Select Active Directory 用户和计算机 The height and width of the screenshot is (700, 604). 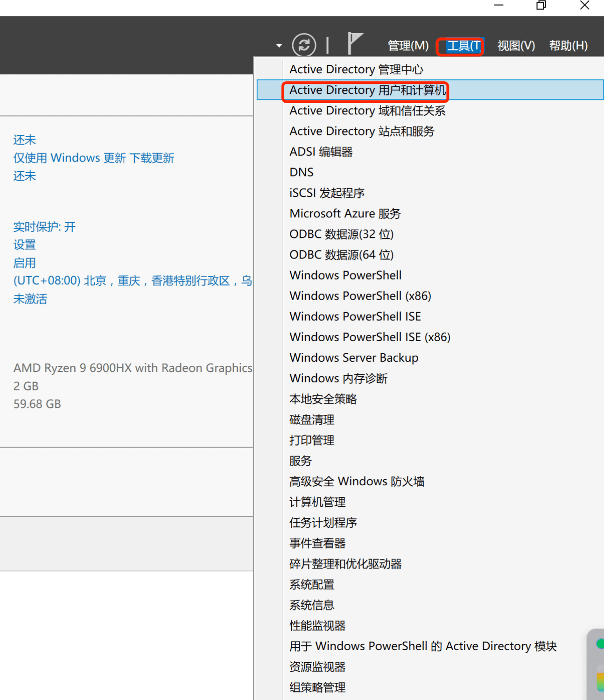point(367,90)
